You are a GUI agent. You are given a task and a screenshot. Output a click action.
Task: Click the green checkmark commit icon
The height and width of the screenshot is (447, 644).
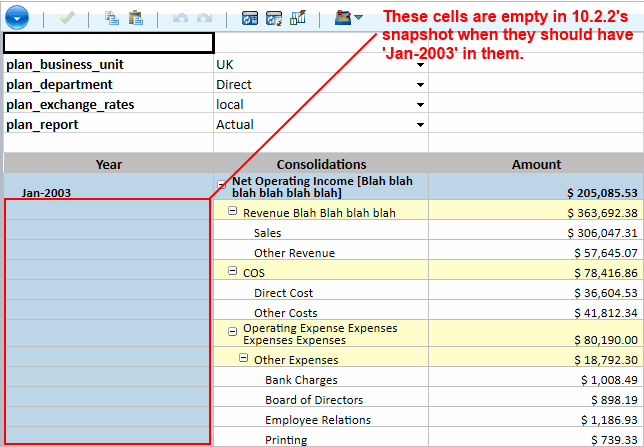pos(66,17)
